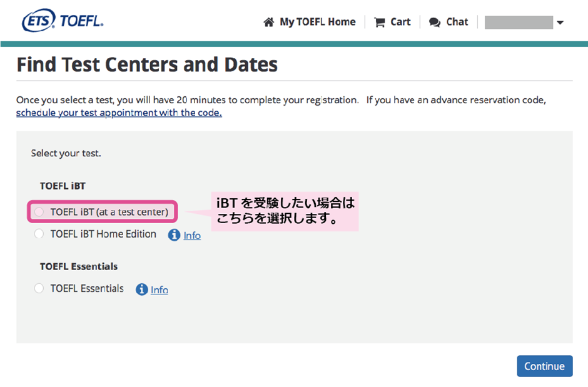This screenshot has height=387, width=588.
Task: Click the house icon in the header
Action: [x=269, y=23]
